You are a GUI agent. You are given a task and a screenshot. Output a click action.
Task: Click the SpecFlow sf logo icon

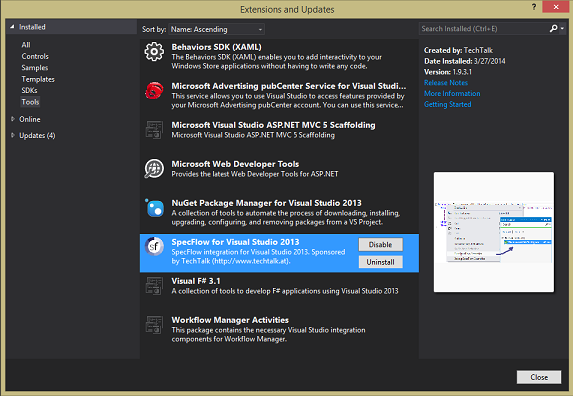(x=154, y=246)
